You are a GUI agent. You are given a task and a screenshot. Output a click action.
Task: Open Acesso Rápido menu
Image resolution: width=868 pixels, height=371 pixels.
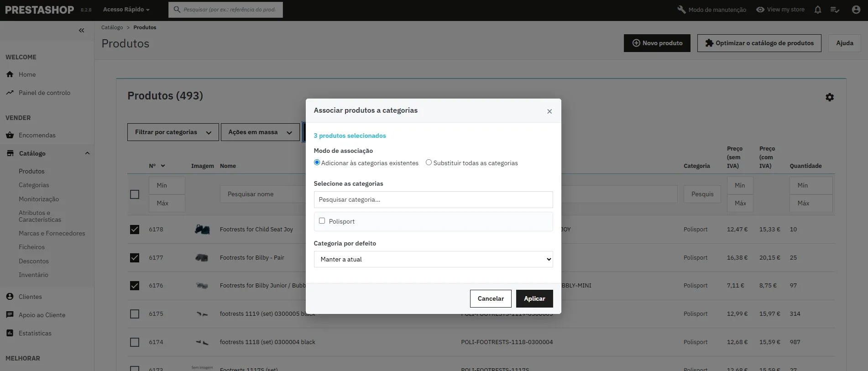[x=126, y=10]
